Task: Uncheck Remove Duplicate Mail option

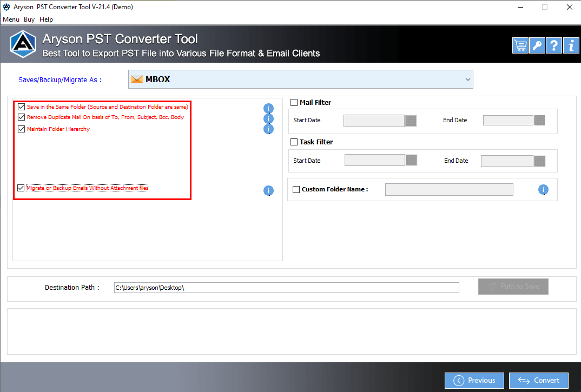Action: (x=22, y=117)
